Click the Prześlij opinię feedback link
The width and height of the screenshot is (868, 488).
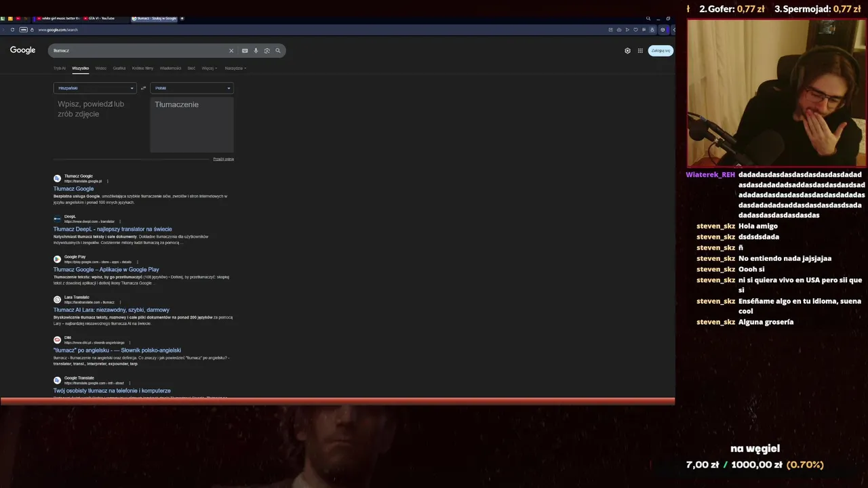[x=223, y=159]
